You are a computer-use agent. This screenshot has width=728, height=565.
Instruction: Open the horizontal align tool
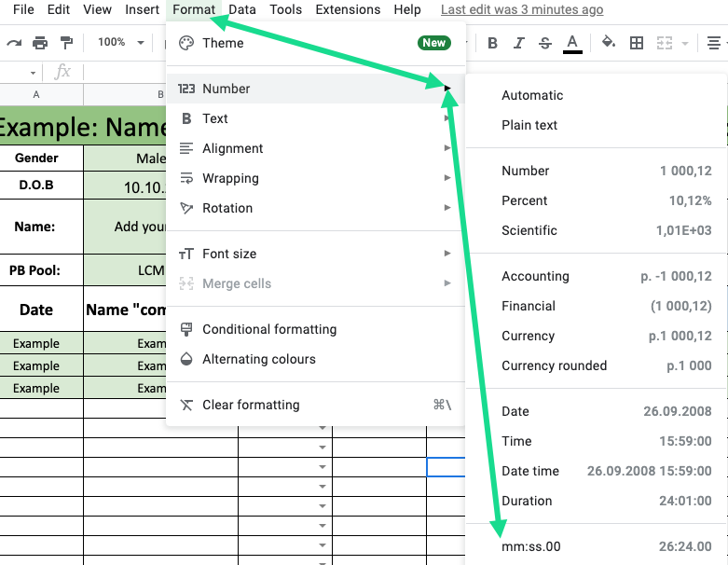click(716, 43)
